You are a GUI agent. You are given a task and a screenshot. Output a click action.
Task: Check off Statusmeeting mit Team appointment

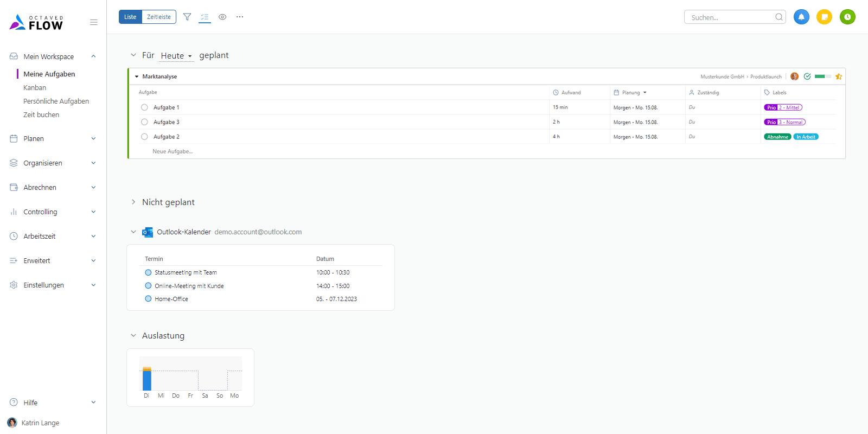148,272
